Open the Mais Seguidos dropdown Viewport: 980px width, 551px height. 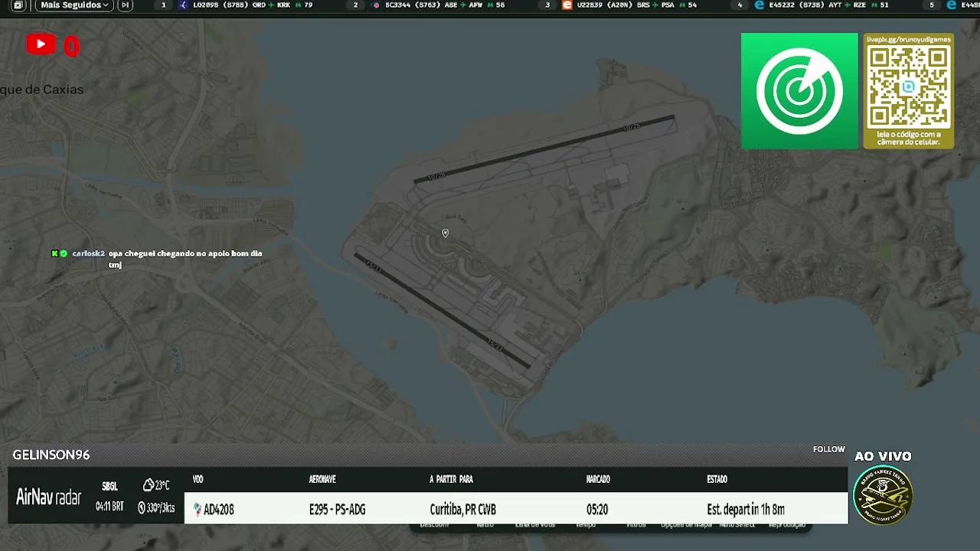74,5
